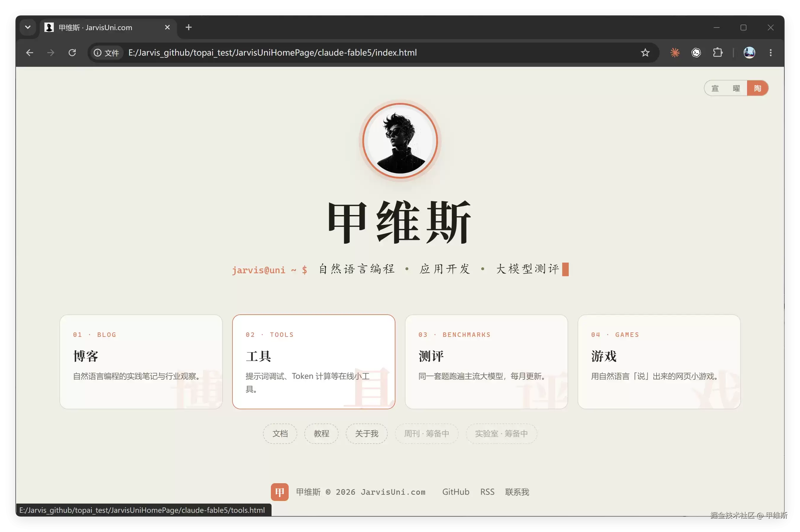
Task: Bookmark this page with the star icon
Action: click(x=645, y=53)
